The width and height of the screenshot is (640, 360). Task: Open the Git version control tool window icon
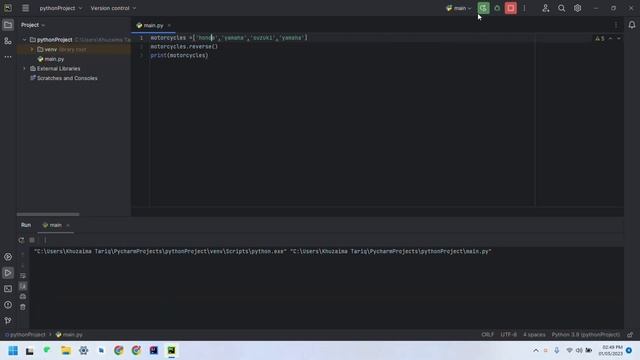8,320
